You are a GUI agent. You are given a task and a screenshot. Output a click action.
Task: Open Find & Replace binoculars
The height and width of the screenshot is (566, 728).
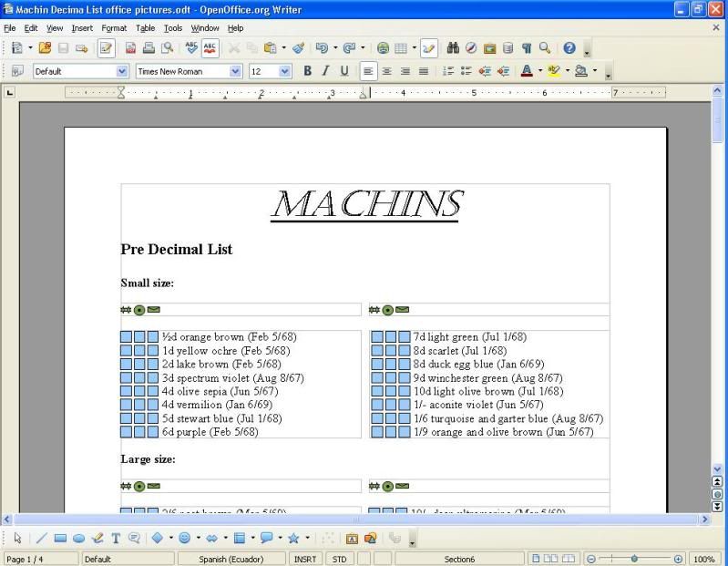tap(453, 47)
